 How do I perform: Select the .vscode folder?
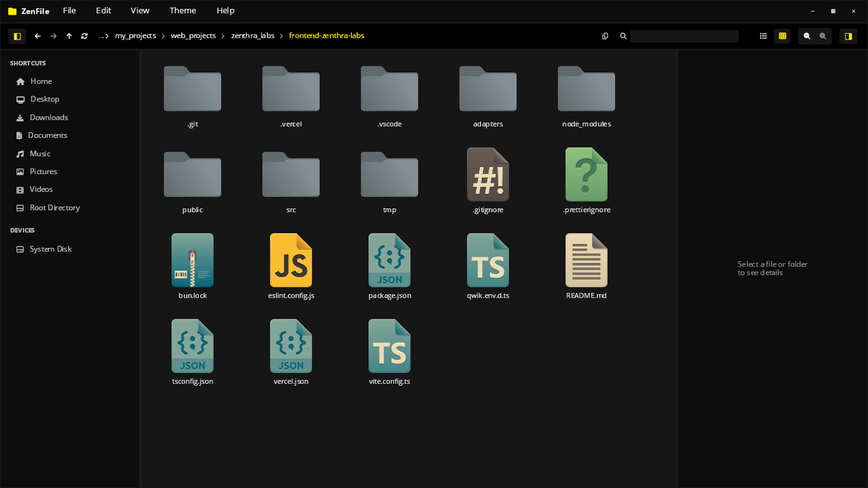[x=390, y=96]
